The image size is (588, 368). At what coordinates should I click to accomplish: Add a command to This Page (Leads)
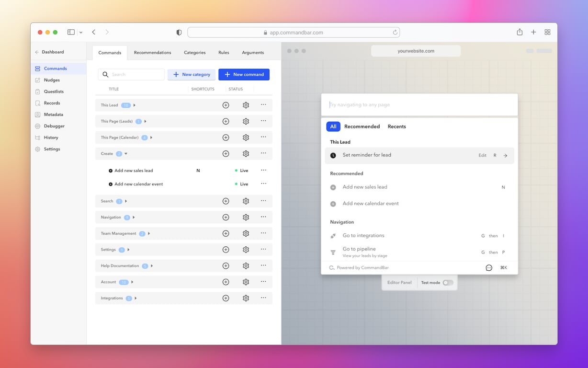226,121
